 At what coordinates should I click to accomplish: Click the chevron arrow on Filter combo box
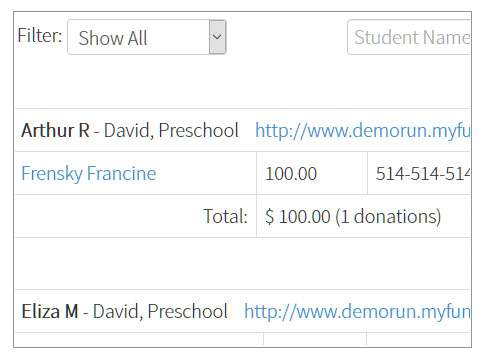(217, 37)
